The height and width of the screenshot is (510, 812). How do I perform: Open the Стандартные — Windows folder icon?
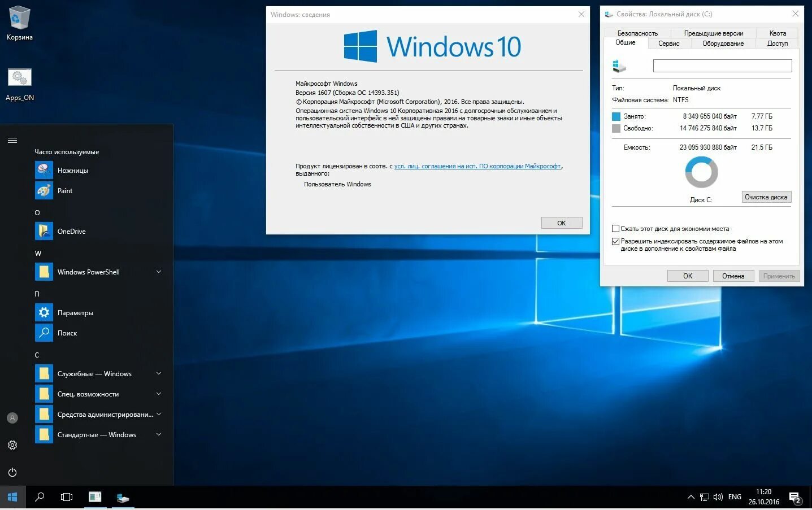44,434
